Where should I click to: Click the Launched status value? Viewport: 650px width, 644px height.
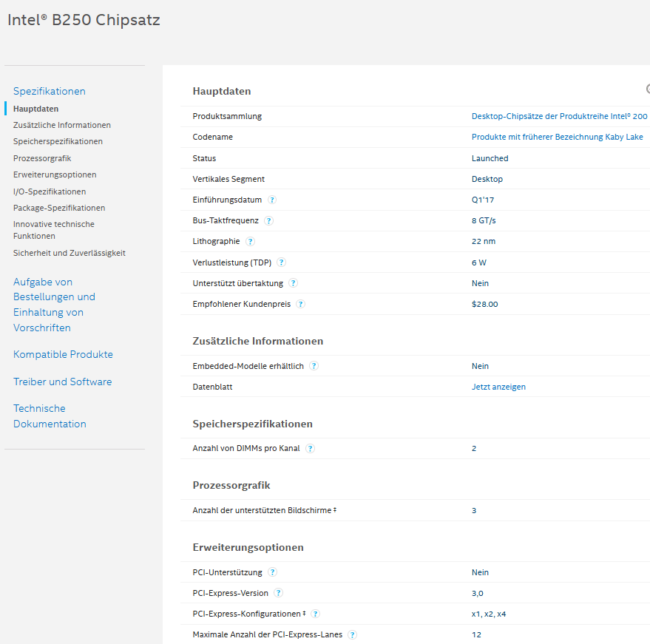(490, 158)
